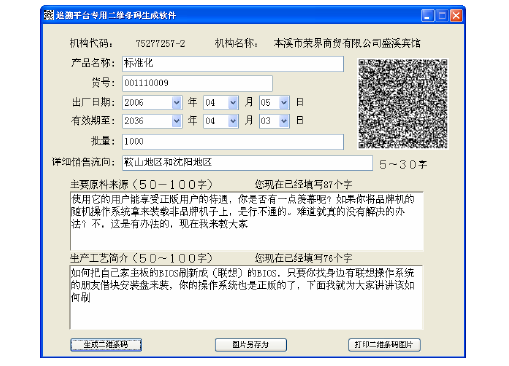The width and height of the screenshot is (509, 366).
Task: Click the organization name 本溪市荣界商贸有限公司盛溪宾馆
Action: 347,43
